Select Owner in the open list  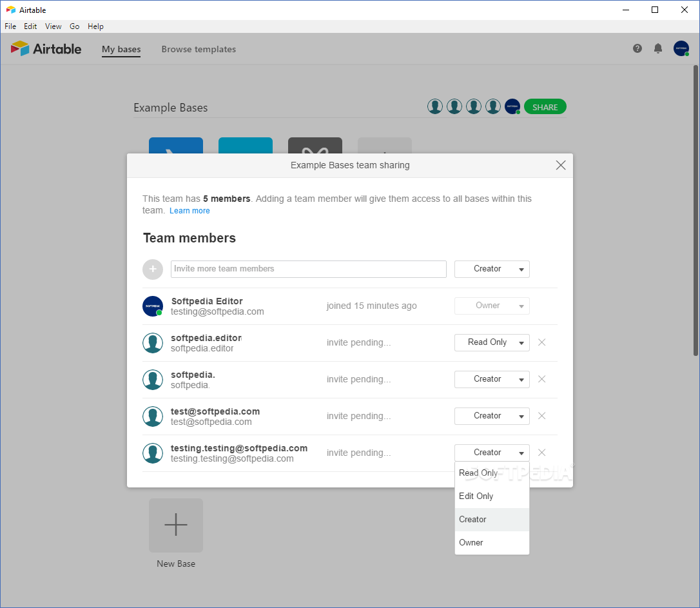[x=492, y=543]
